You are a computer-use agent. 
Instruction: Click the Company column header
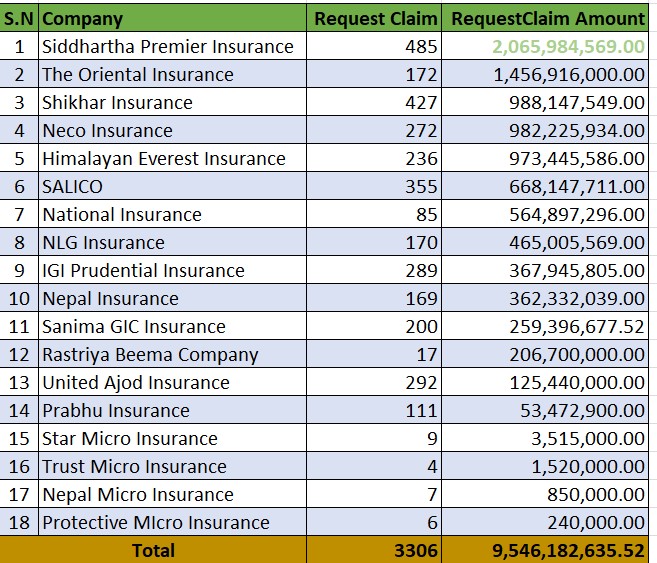(83, 18)
